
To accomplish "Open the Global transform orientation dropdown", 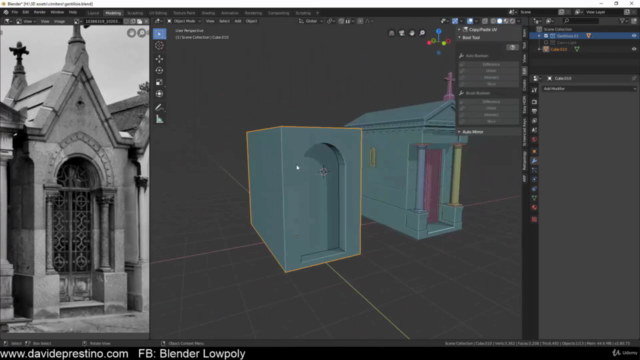I will [311, 21].
